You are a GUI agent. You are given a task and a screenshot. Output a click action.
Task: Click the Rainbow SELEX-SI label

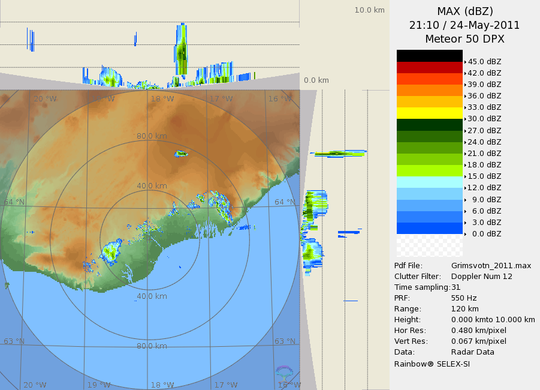tap(432, 364)
